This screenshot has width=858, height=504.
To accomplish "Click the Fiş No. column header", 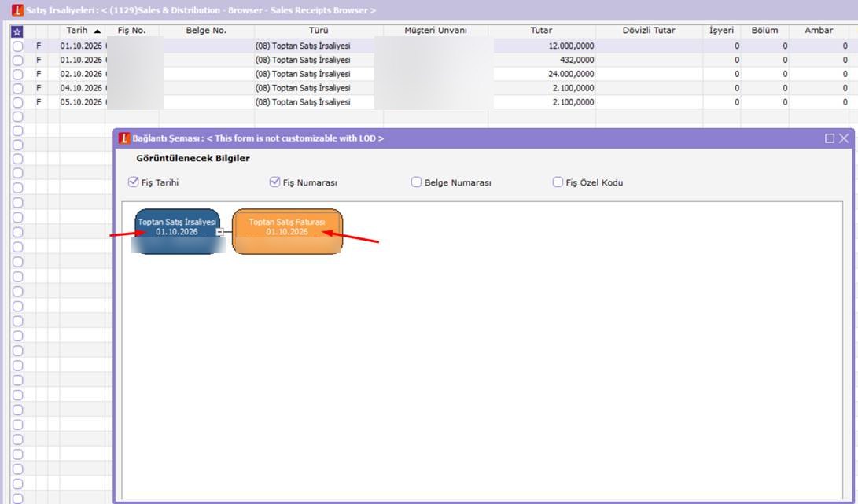I will (132, 31).
